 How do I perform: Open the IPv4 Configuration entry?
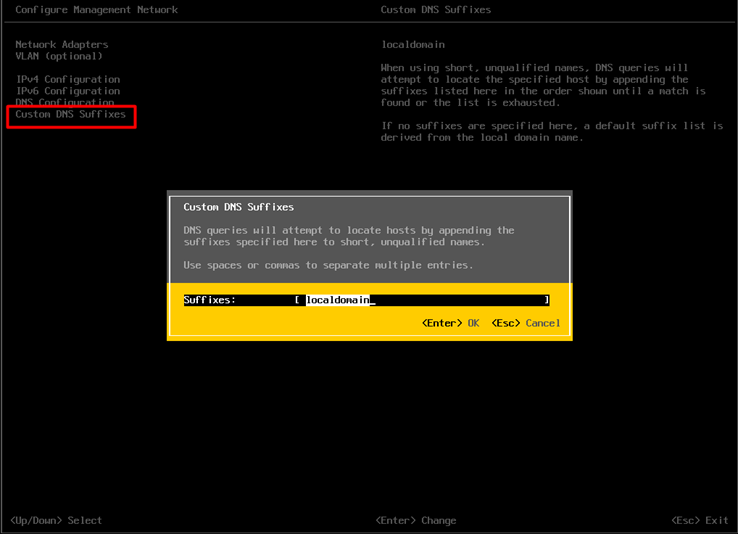[68, 80]
